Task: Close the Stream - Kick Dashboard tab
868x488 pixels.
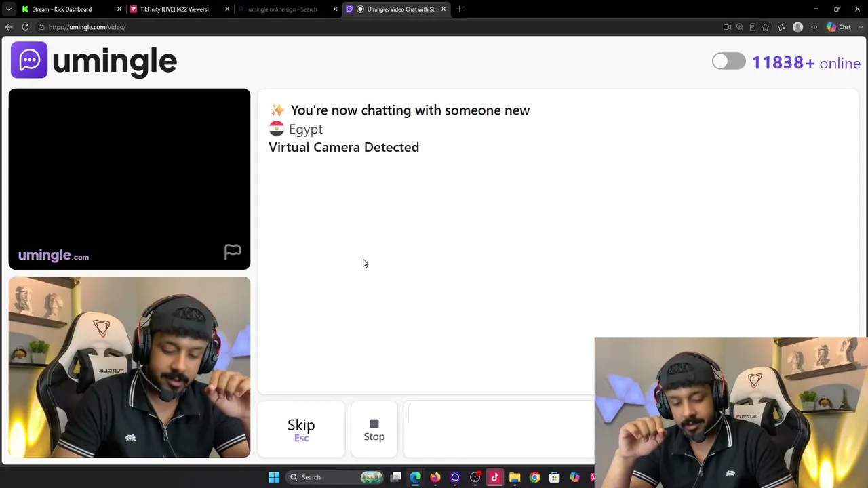Action: click(119, 9)
